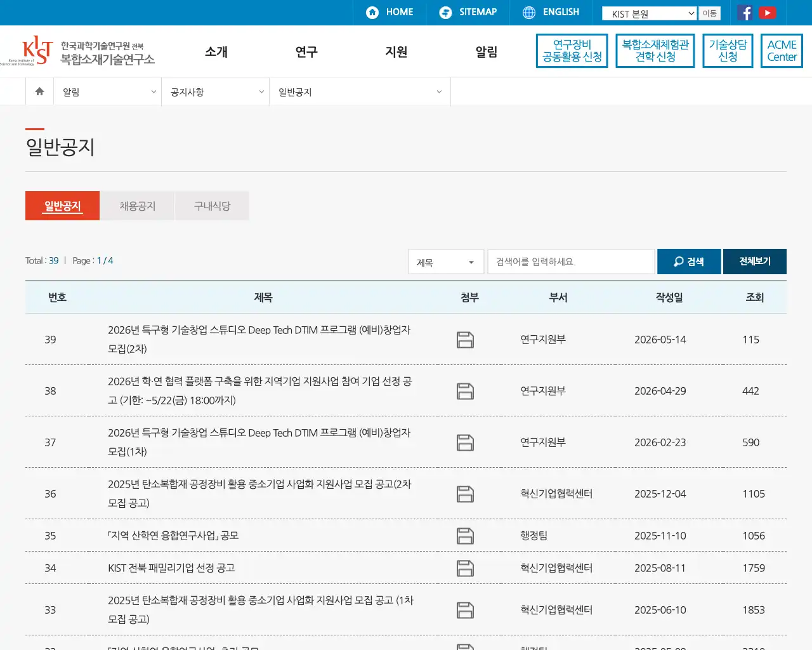
Task: Switch to the 구내식당 tab
Action: (212, 206)
